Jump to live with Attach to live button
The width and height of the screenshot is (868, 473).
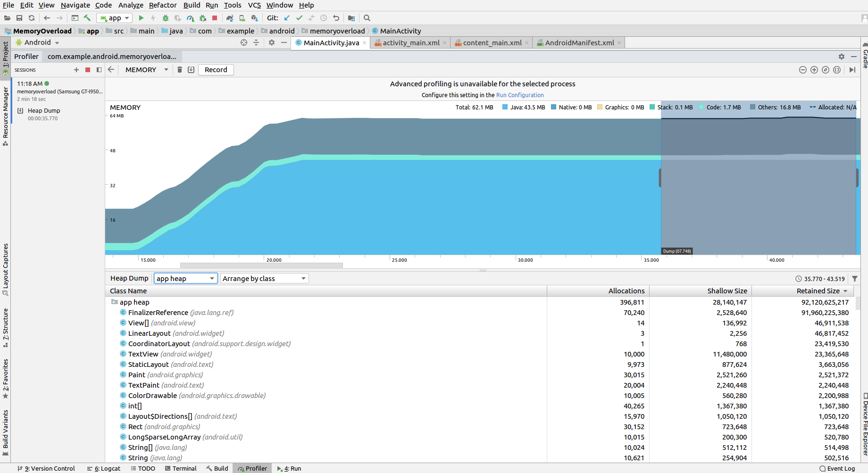click(x=852, y=70)
